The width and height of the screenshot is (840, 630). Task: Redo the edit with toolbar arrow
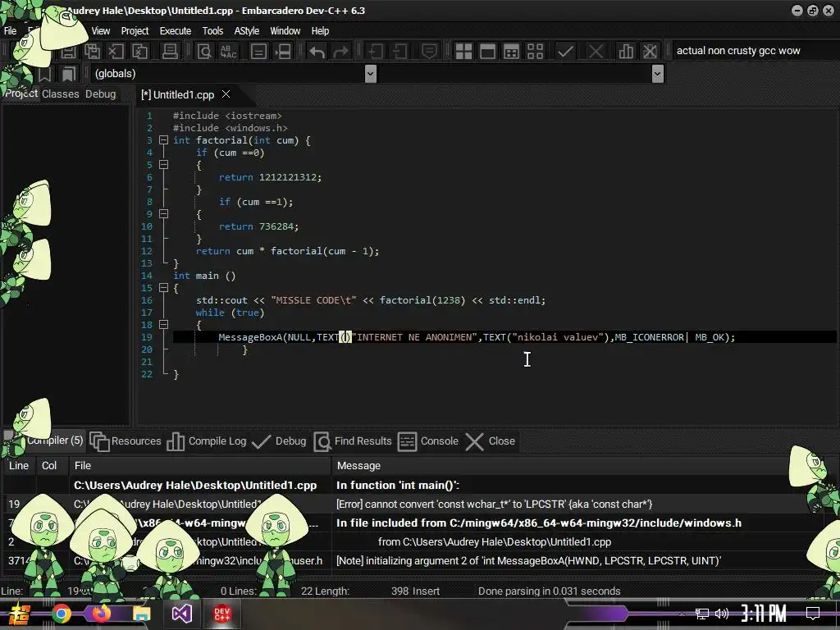340,52
